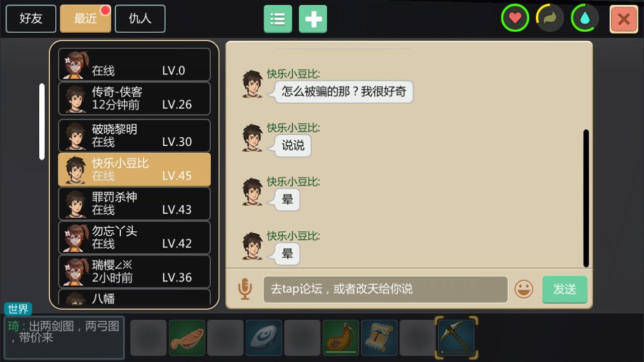Click the 发送 send button
Screen dimensions: 644x362
(x=565, y=289)
